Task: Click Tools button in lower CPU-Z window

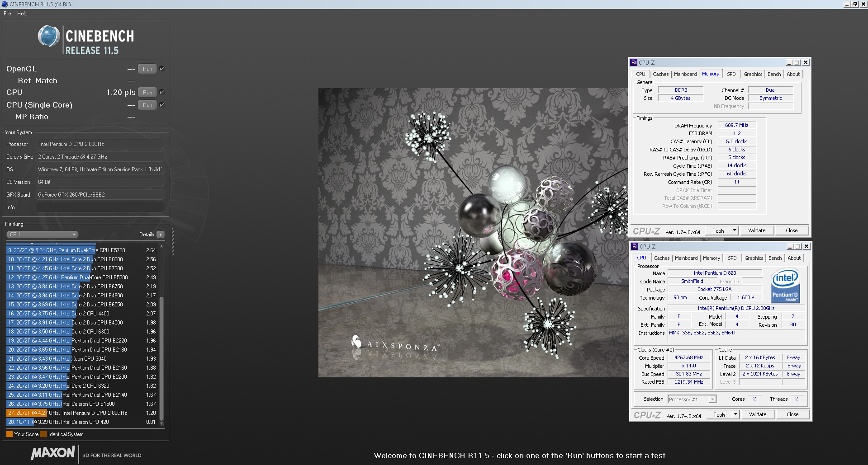Action: [719, 415]
